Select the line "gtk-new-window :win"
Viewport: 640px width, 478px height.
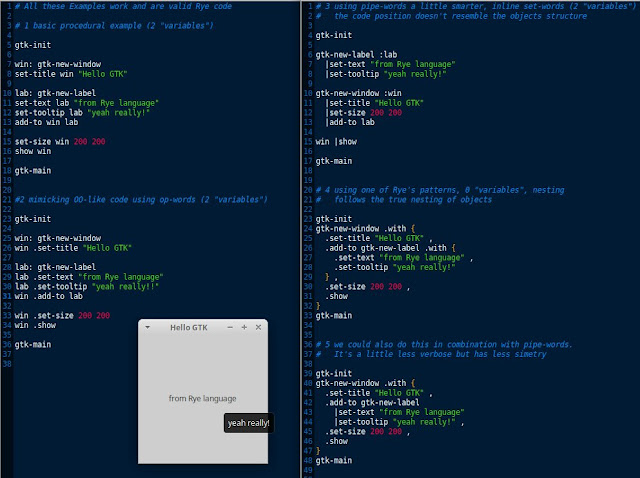pyautogui.click(x=358, y=93)
